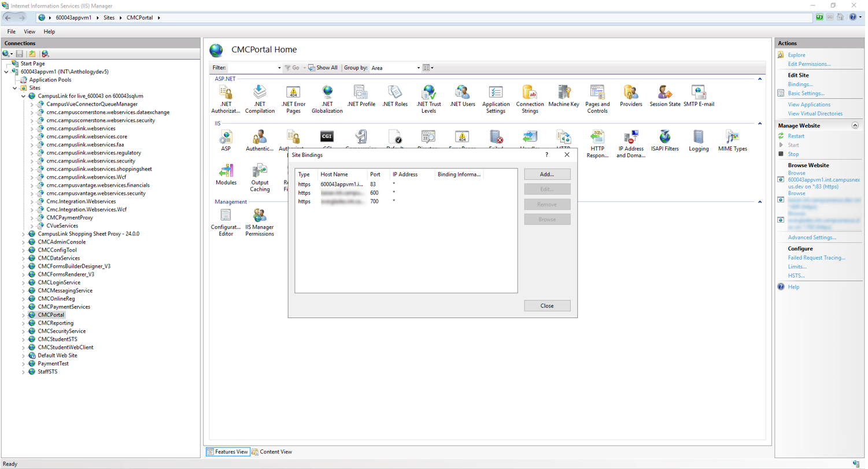Expand the CMCAdminConsole site node

[x=24, y=242]
